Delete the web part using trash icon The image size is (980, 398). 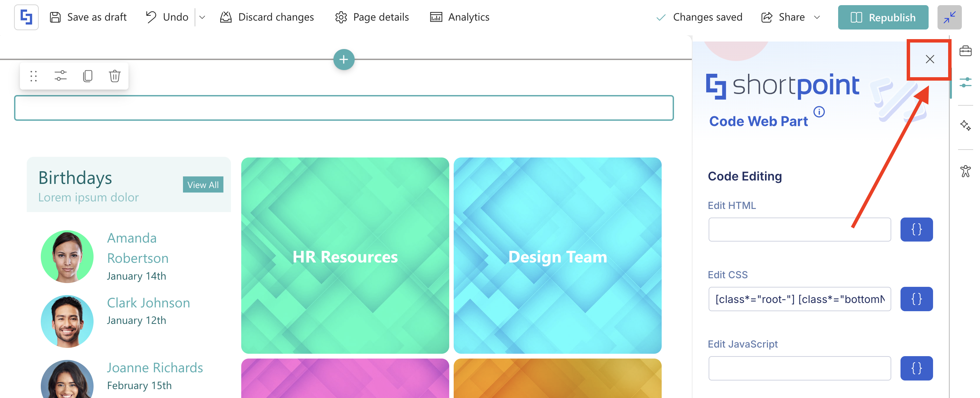[x=114, y=76]
